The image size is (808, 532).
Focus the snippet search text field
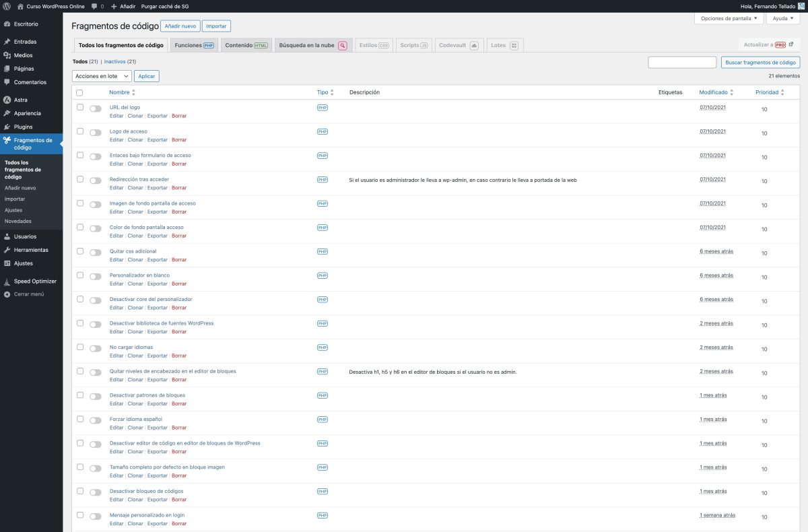[x=681, y=62]
